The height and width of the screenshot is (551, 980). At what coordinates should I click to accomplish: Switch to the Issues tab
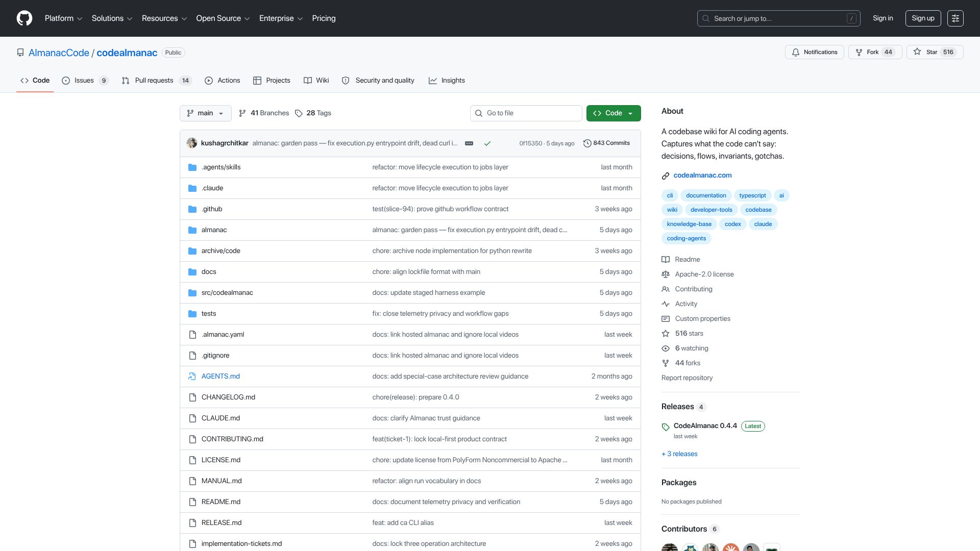pyautogui.click(x=85, y=81)
